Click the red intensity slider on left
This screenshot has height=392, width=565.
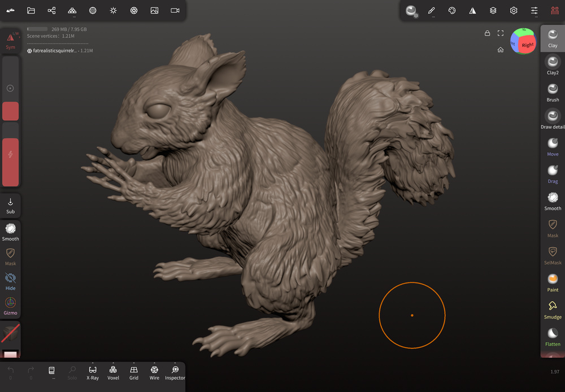pos(10,162)
